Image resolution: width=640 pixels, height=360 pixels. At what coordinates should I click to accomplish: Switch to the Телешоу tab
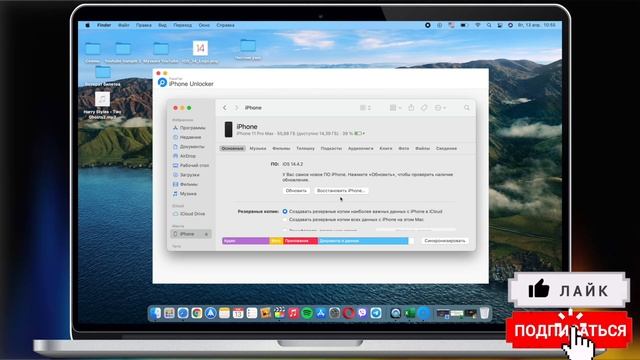[306, 149]
